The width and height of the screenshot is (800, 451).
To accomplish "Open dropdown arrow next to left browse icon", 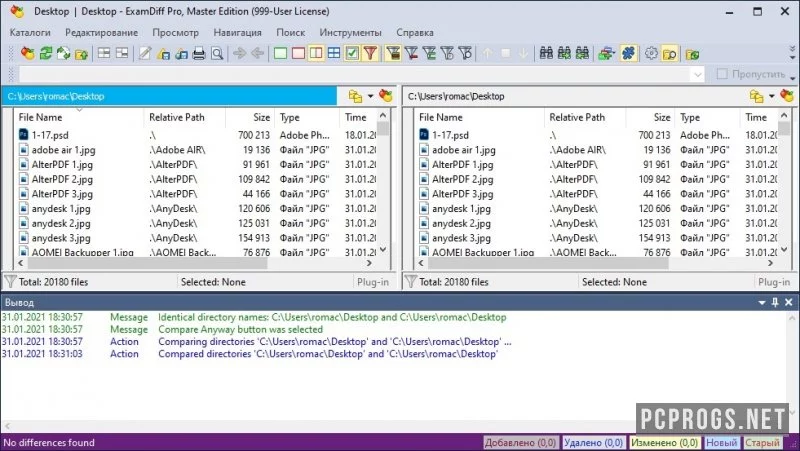I will tap(370, 96).
